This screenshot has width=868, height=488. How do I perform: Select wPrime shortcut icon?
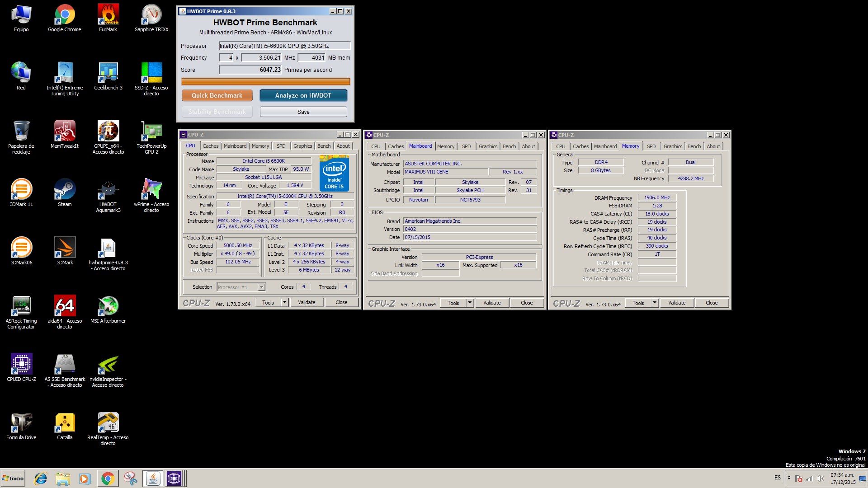pos(151,196)
